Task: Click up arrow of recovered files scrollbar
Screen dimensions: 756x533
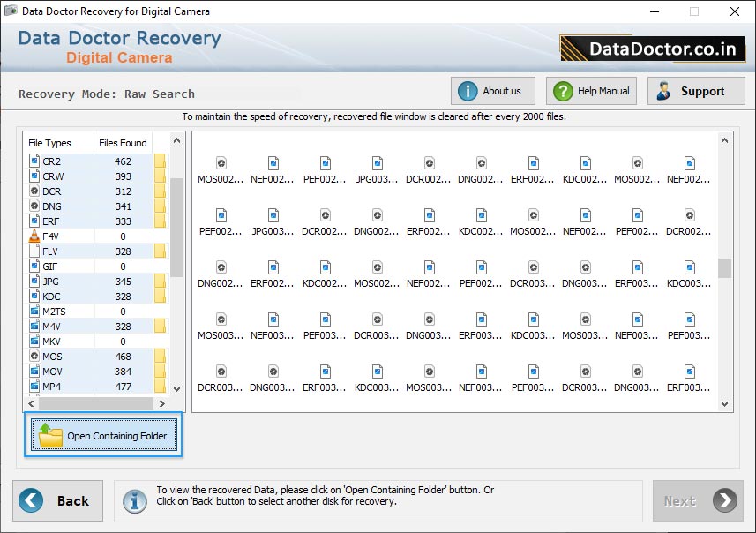Action: pyautogui.click(x=724, y=140)
